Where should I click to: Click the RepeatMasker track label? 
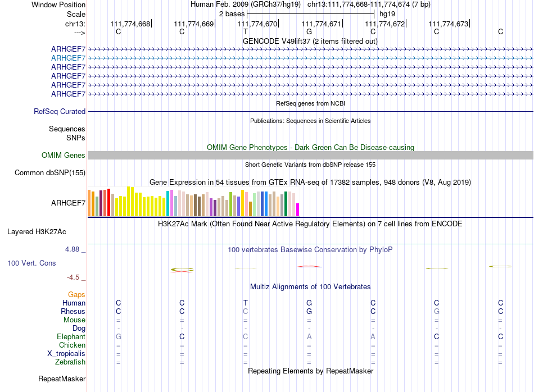point(62,379)
